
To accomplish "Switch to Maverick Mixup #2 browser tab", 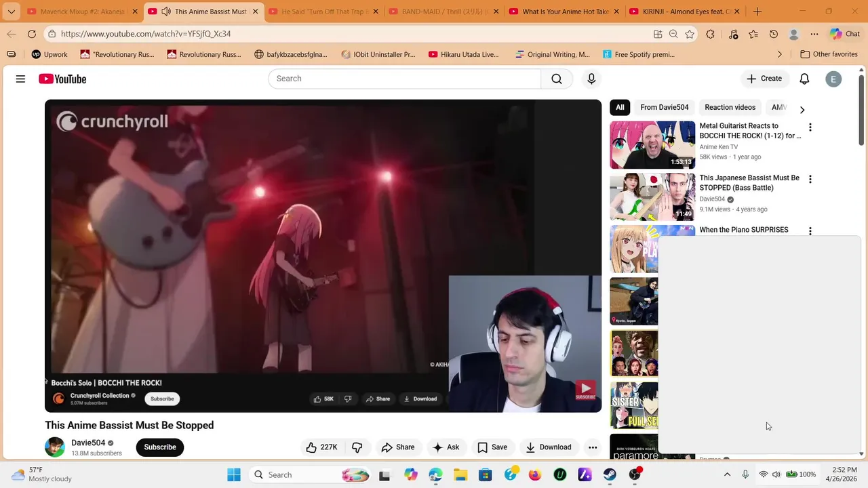I will click(x=81, y=12).
